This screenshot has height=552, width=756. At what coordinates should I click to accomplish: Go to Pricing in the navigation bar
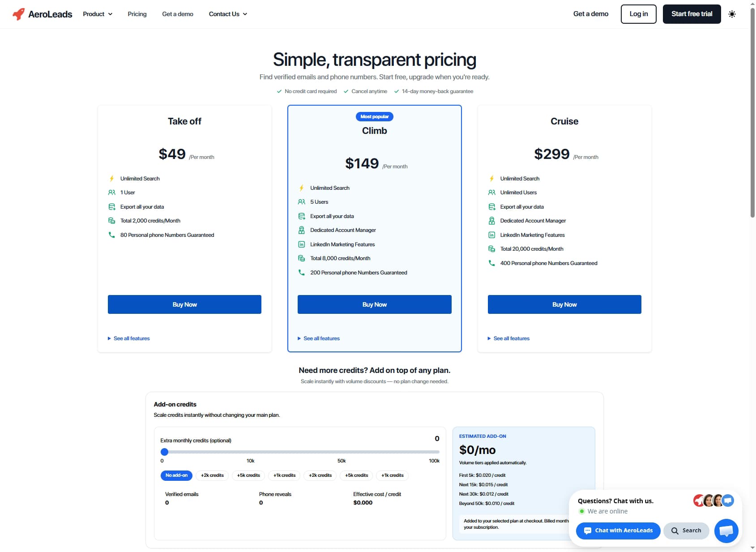pos(137,14)
